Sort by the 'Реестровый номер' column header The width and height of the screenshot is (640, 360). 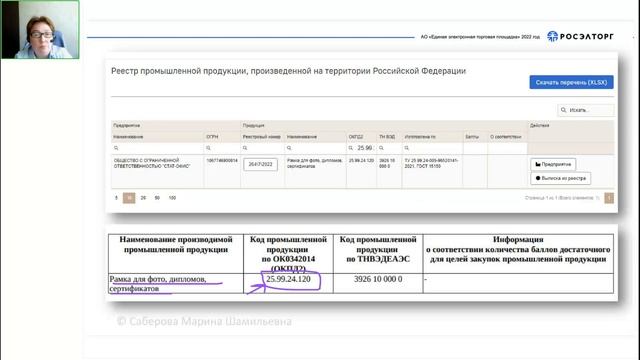click(261, 137)
